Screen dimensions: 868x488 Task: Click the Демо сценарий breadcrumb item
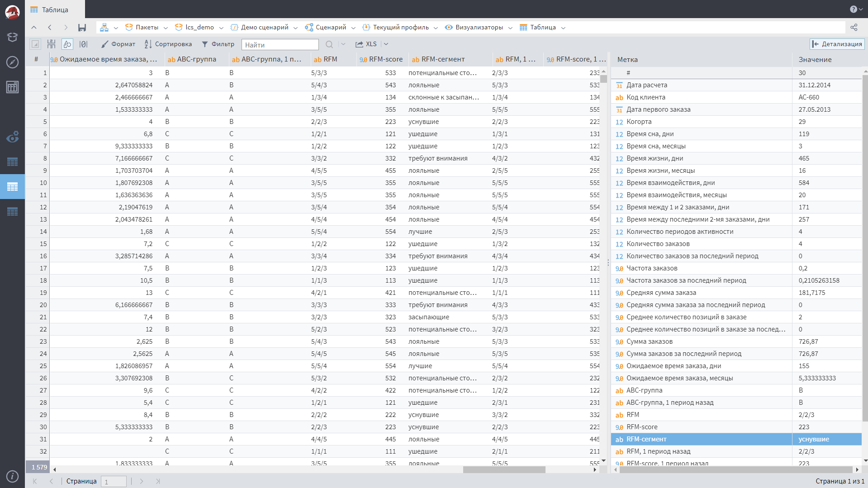[259, 27]
